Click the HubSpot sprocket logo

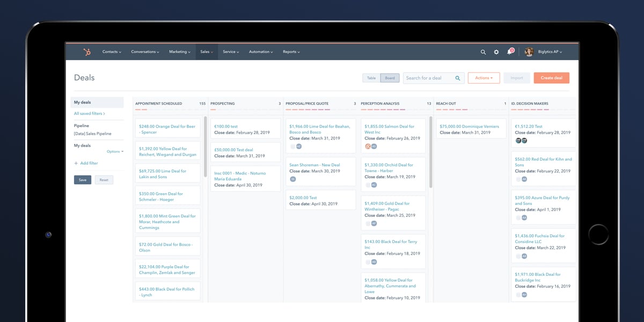pos(87,52)
